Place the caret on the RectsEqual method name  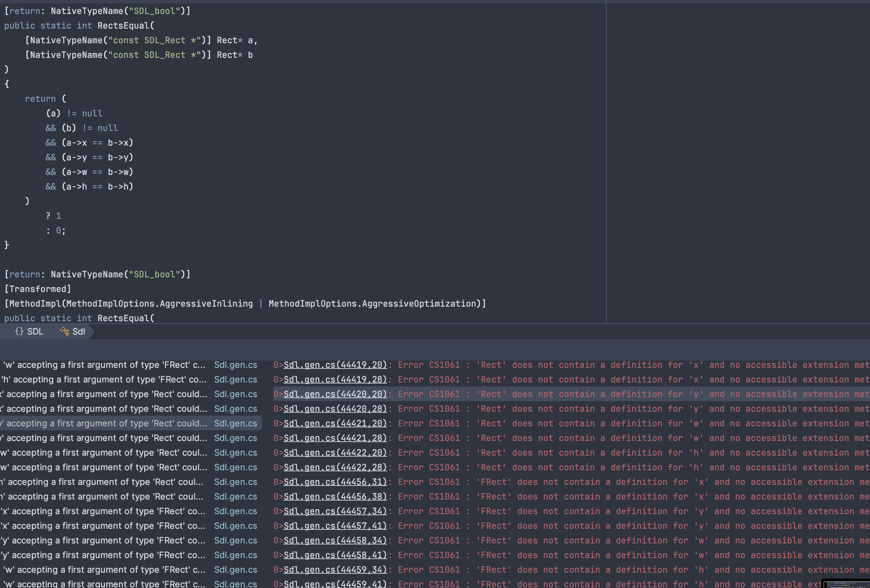(x=123, y=26)
